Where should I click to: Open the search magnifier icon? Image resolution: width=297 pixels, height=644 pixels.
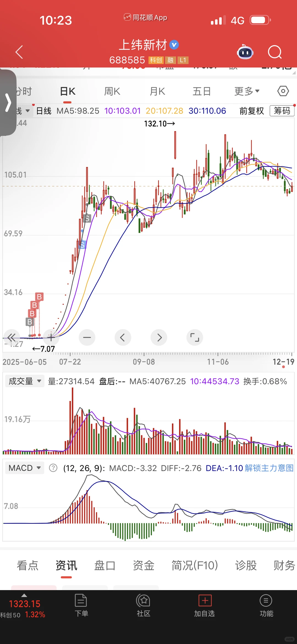pos(275,52)
